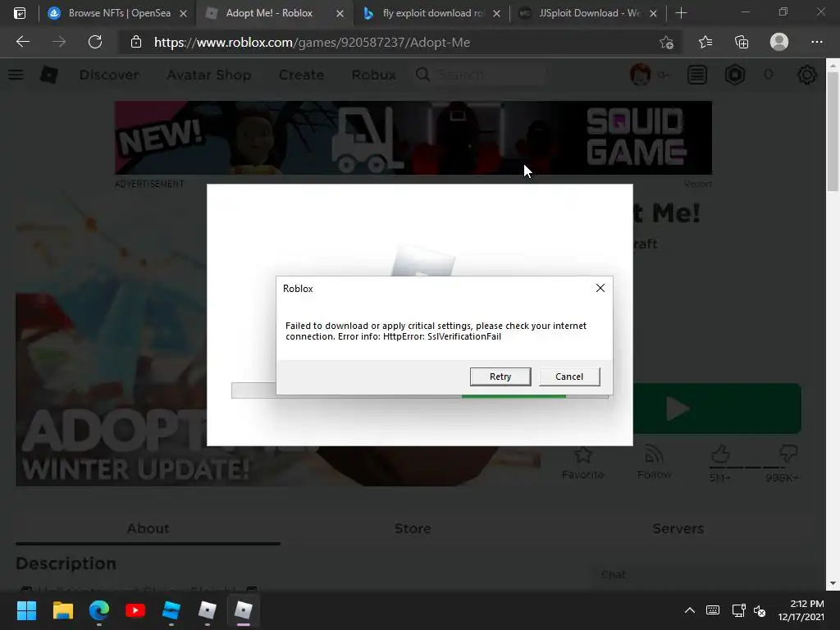840x630 pixels.
Task: Open YouTube from the taskbar
Action: (135, 610)
